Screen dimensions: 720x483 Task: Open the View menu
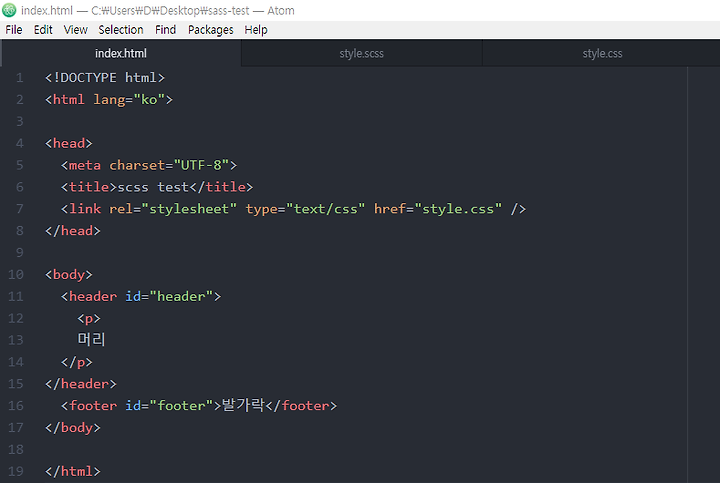[x=76, y=30]
